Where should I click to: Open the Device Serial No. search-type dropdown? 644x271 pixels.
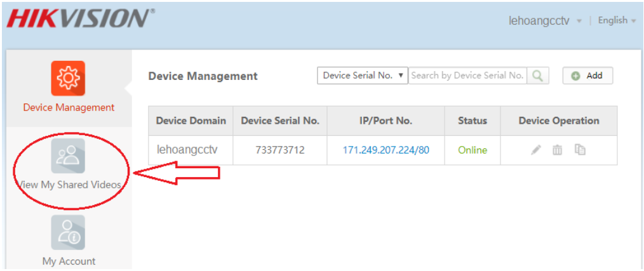coord(363,76)
